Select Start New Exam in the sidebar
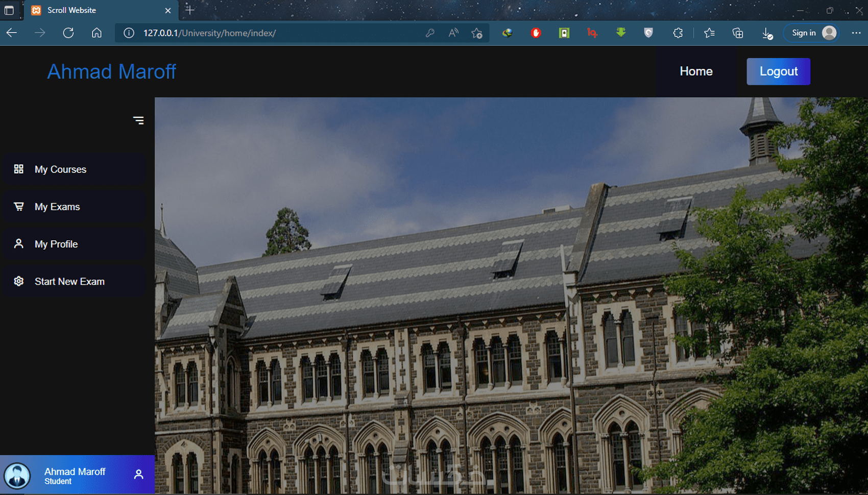Viewport: 868px width, 495px height. [74, 281]
